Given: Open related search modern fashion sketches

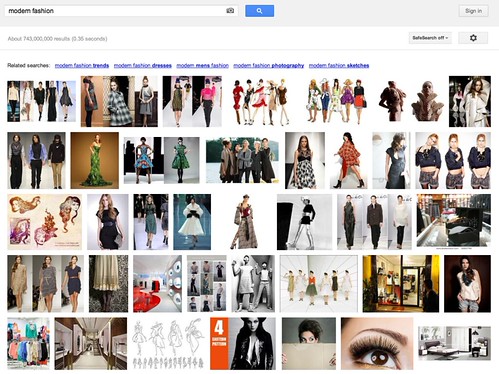Looking at the screenshot, I should [x=339, y=65].
